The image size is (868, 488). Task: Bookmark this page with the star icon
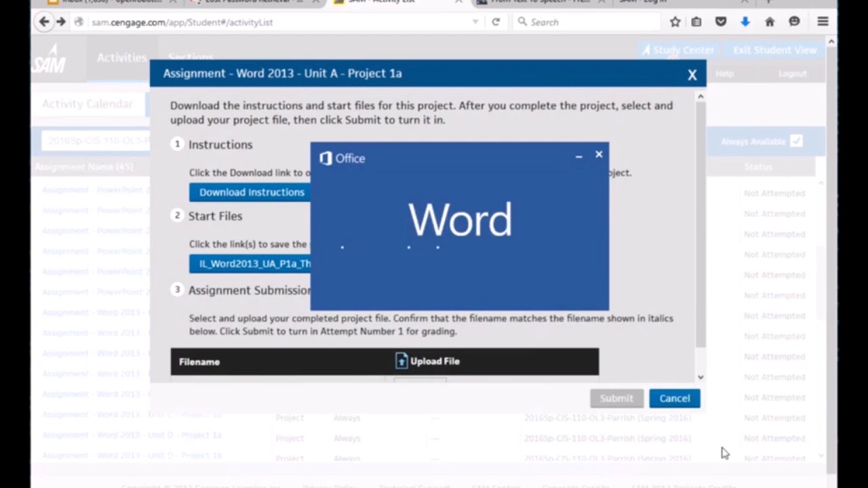(675, 22)
